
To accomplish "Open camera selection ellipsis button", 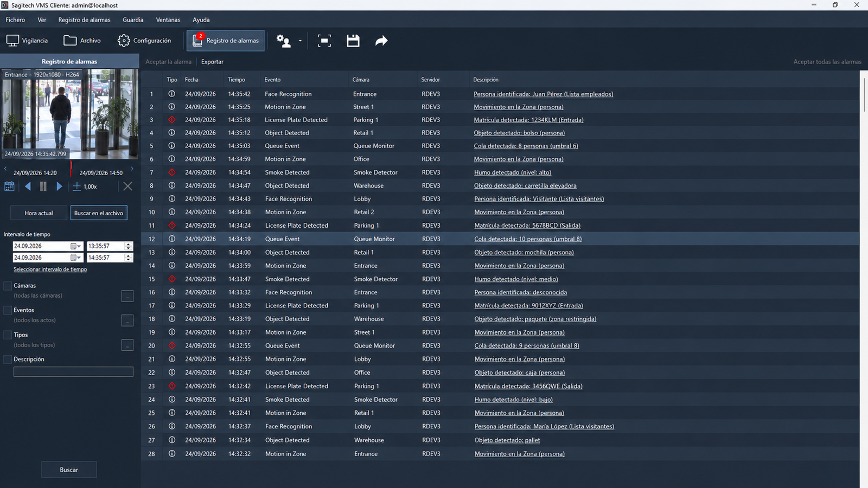I will point(127,296).
